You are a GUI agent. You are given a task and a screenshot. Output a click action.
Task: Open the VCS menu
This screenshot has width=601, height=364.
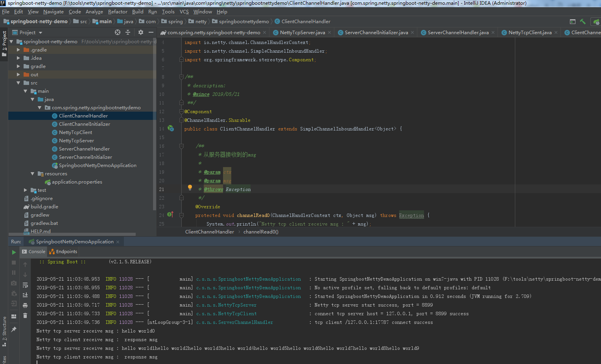pos(184,12)
